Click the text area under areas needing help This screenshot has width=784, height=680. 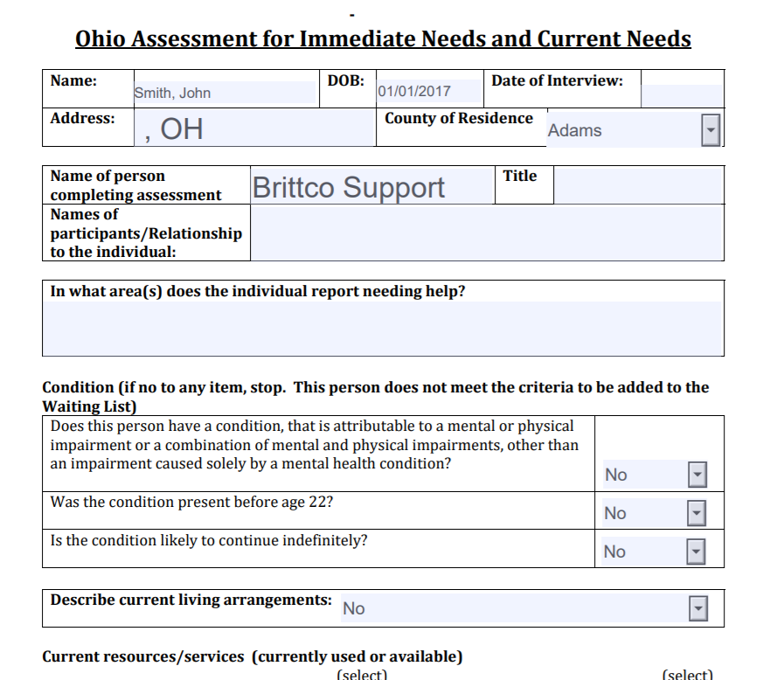click(x=382, y=327)
